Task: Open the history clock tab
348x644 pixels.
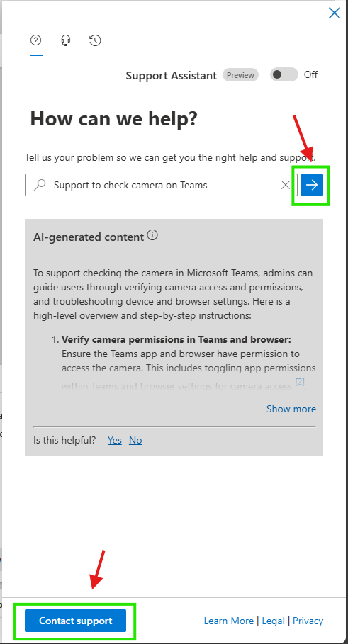Action: (95, 40)
